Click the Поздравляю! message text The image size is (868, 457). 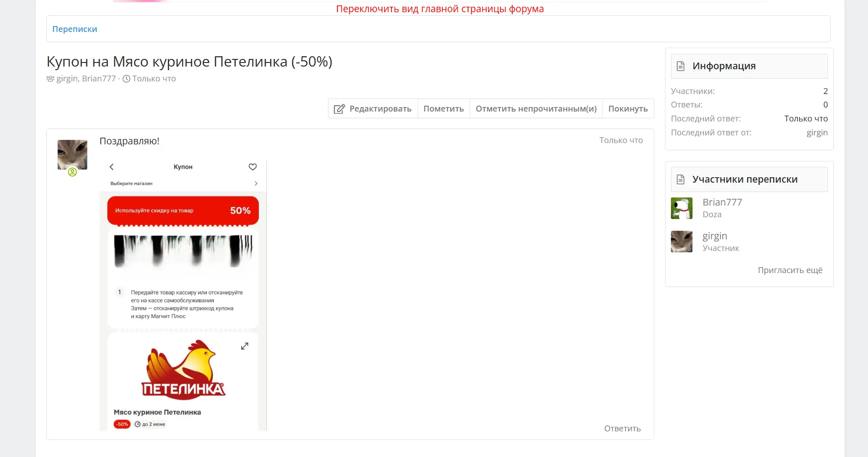tap(130, 141)
